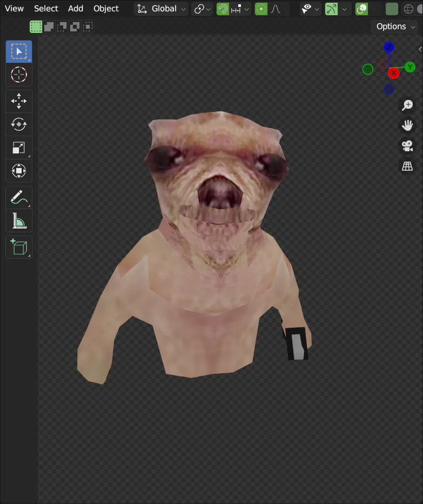The image size is (423, 504).
Task: Choose the Add Cube tool
Action: click(19, 247)
